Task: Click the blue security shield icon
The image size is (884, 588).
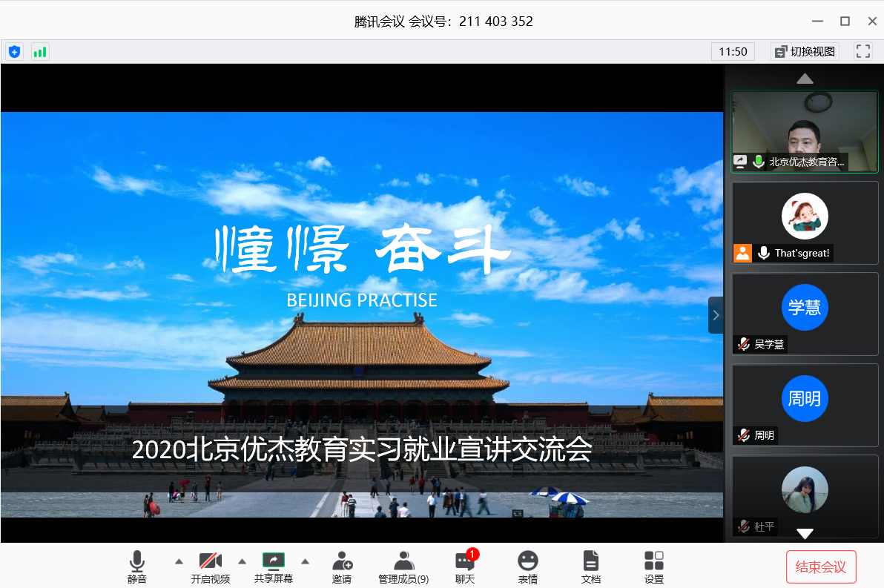Action: (x=15, y=52)
